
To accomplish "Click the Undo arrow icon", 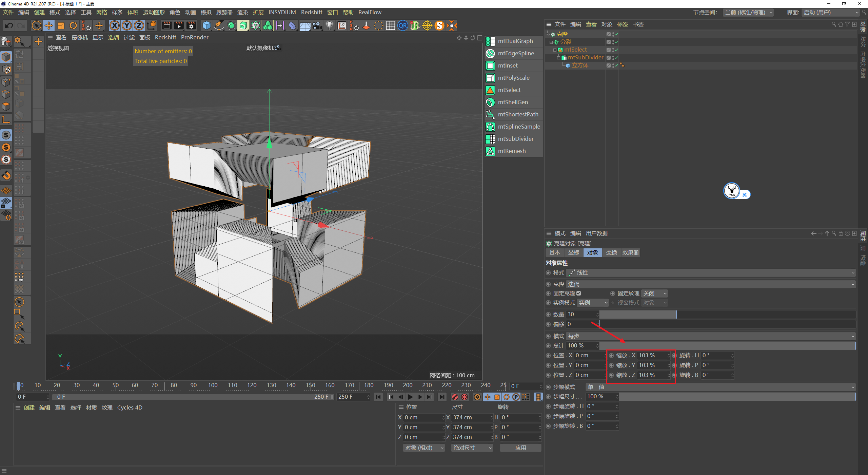I will click(x=9, y=25).
